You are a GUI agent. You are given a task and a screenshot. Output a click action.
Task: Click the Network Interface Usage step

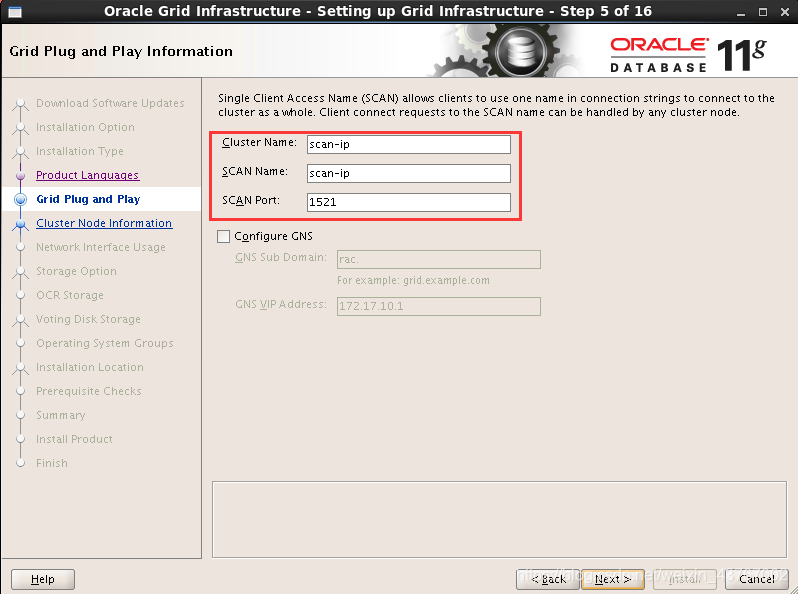click(x=101, y=247)
